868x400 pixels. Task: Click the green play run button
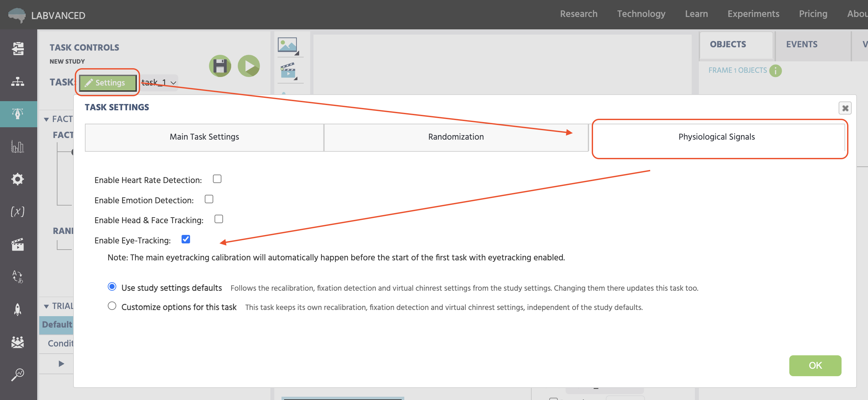coord(249,66)
